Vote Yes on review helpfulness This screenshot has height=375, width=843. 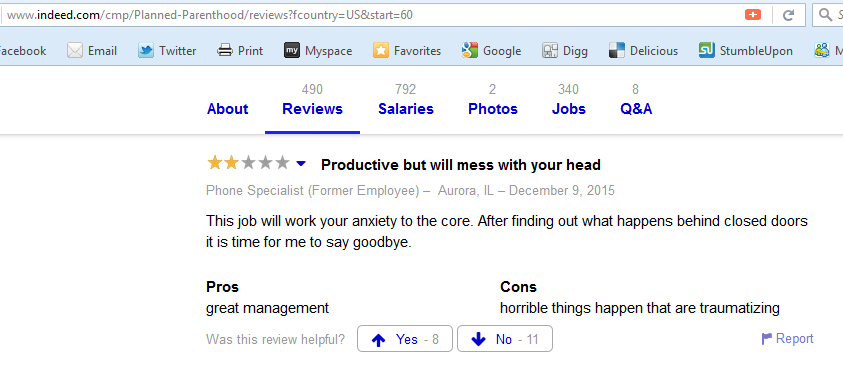point(405,339)
